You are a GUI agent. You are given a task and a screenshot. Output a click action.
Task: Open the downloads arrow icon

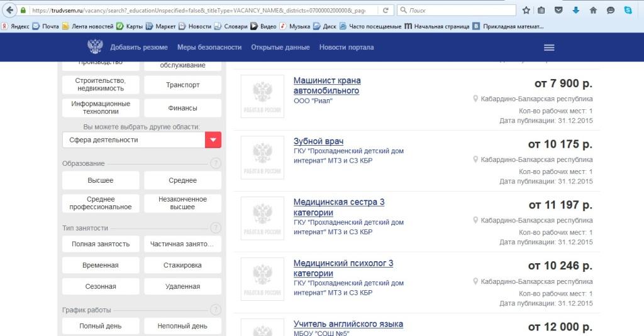point(576,10)
